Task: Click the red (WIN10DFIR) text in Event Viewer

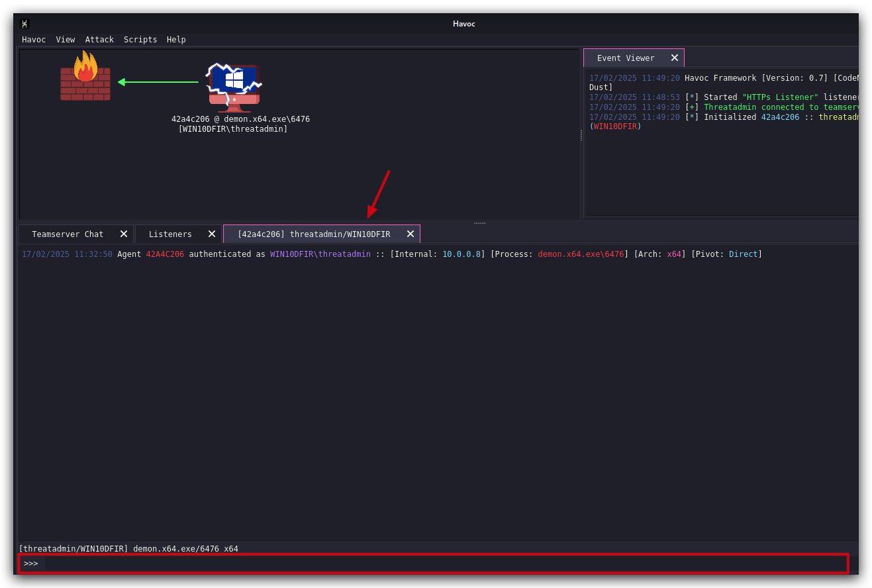Action: pos(616,126)
